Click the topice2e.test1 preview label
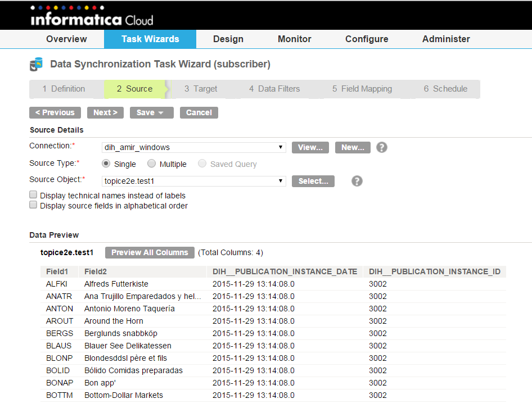The image size is (532, 417). [x=66, y=252]
